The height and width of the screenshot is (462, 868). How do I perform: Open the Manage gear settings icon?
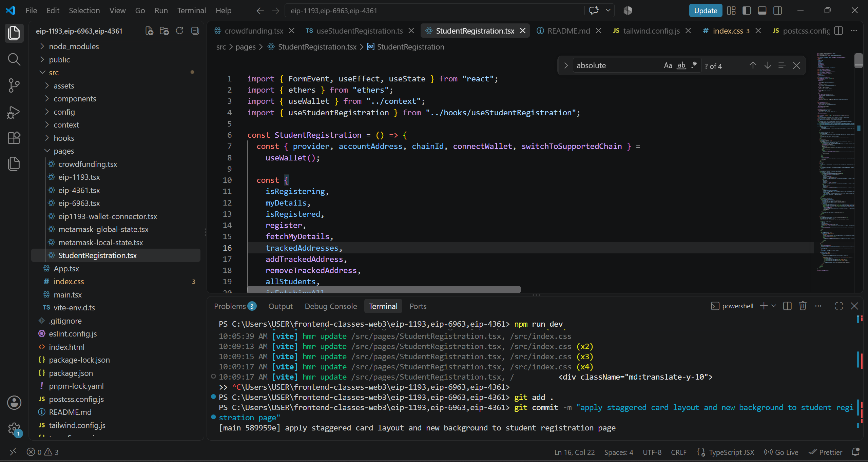pyautogui.click(x=14, y=429)
